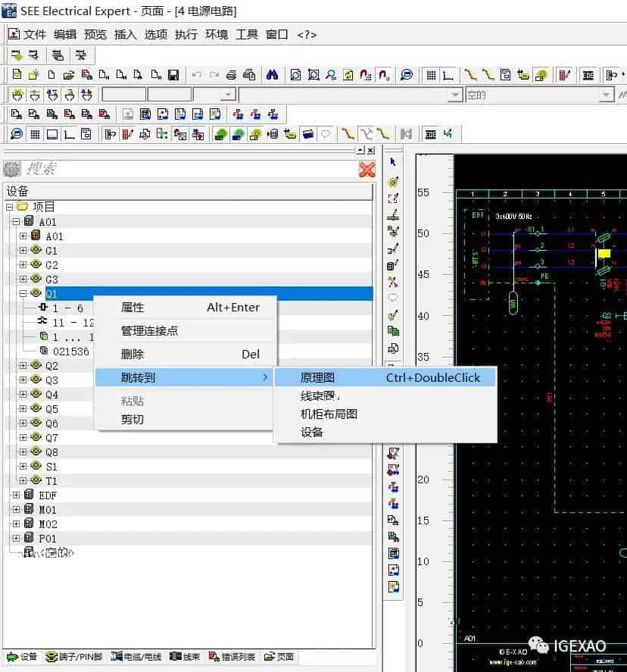Click the Redo arrow icon
This screenshot has height=672, width=627.
(214, 75)
